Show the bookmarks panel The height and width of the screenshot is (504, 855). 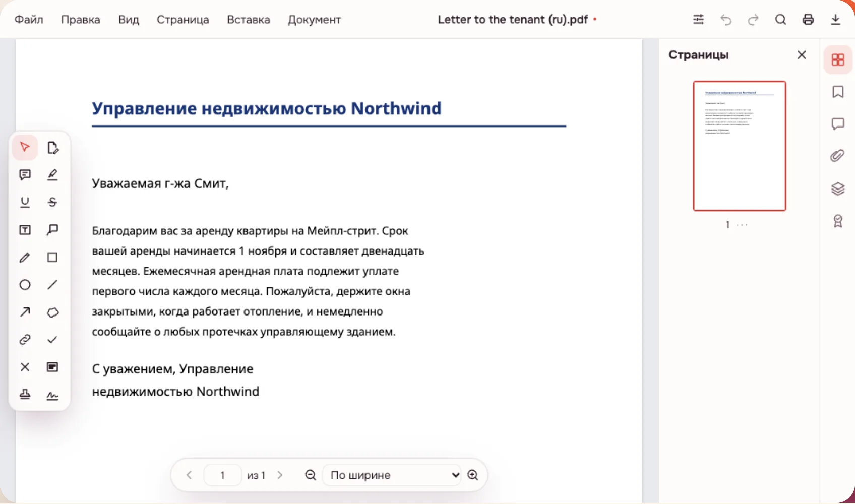tap(838, 92)
